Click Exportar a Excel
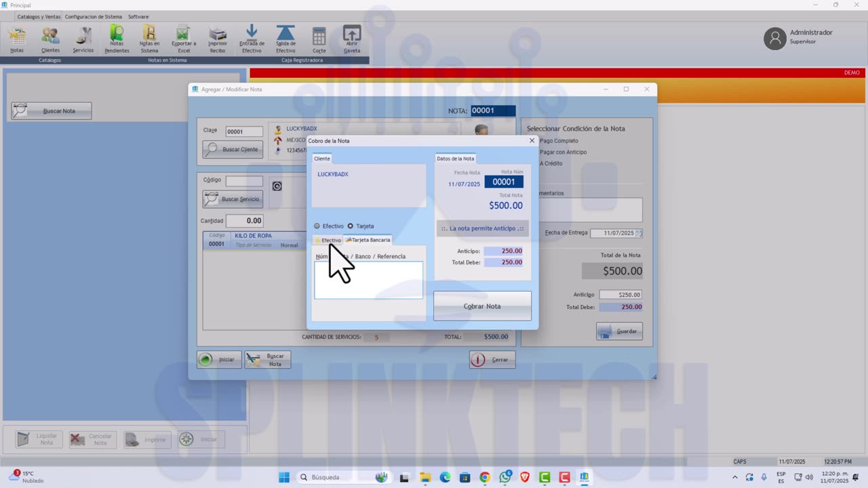Screen dimensions: 868x488 tap(184, 40)
